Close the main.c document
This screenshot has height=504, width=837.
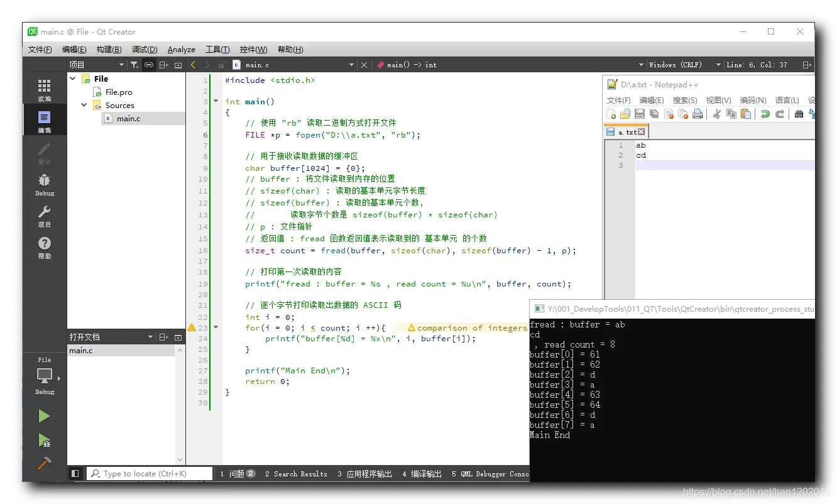(364, 65)
